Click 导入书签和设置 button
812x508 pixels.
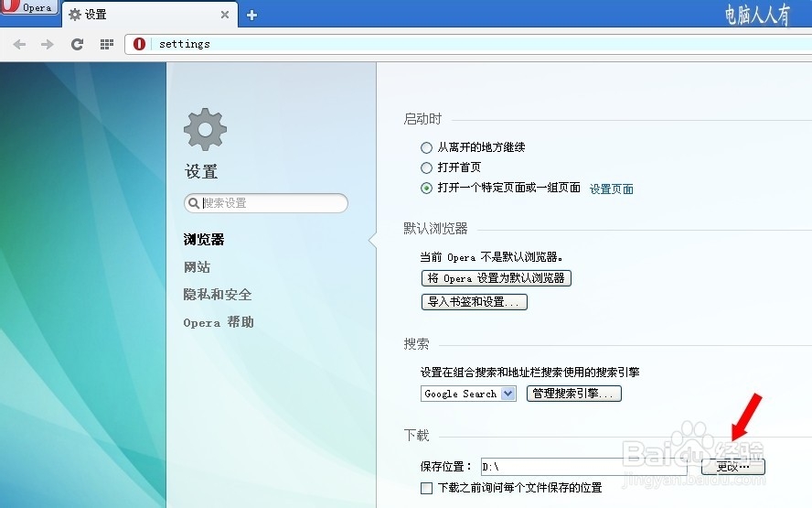click(475, 302)
